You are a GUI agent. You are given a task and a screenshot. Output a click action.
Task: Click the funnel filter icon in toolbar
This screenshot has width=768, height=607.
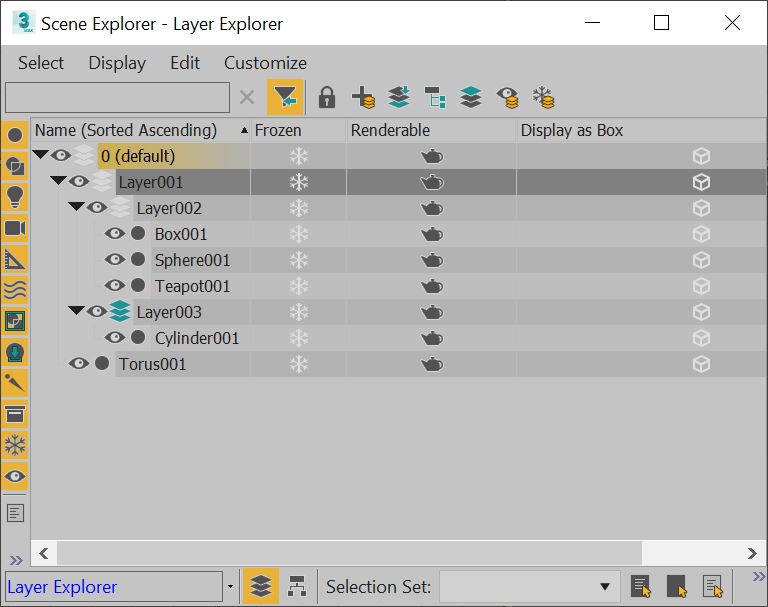[285, 97]
